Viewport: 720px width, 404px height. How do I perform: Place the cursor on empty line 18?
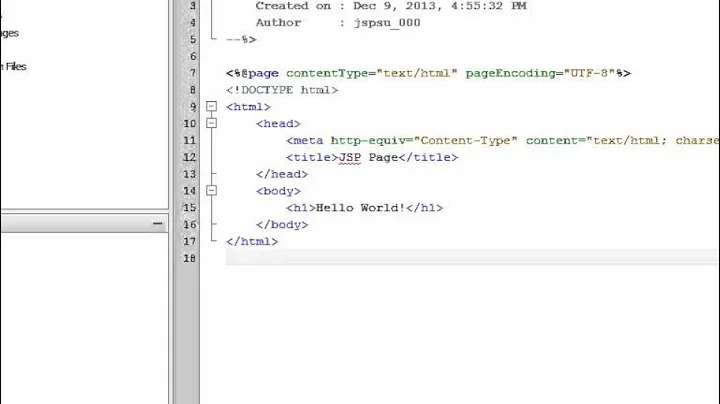[x=471, y=258]
